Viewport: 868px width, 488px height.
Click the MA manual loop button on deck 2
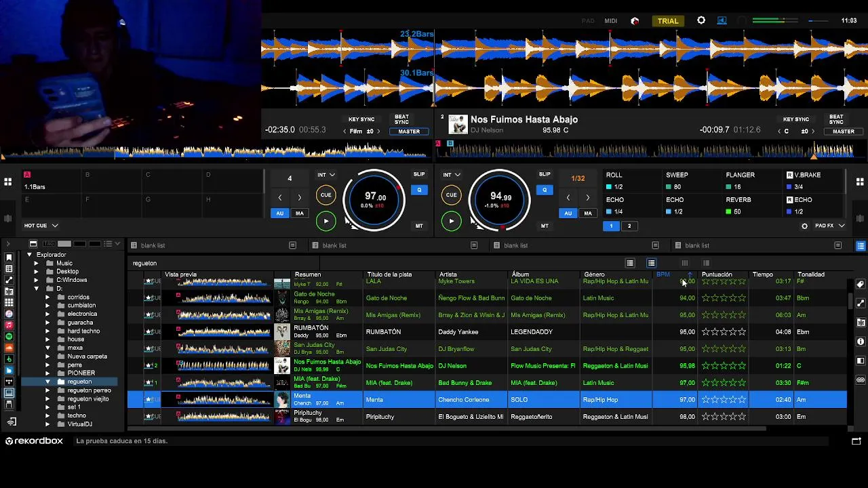pyautogui.click(x=588, y=213)
